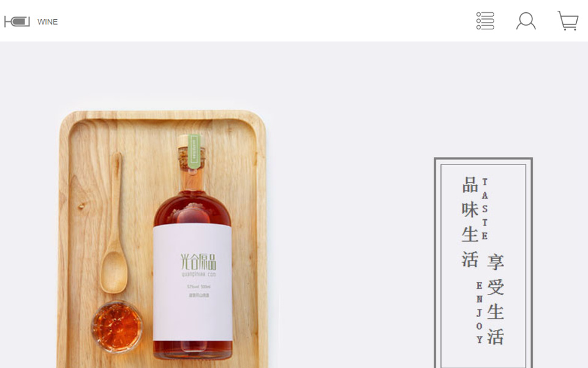Select the amber wine bottle image
This screenshot has width=588, height=368.
click(x=192, y=247)
